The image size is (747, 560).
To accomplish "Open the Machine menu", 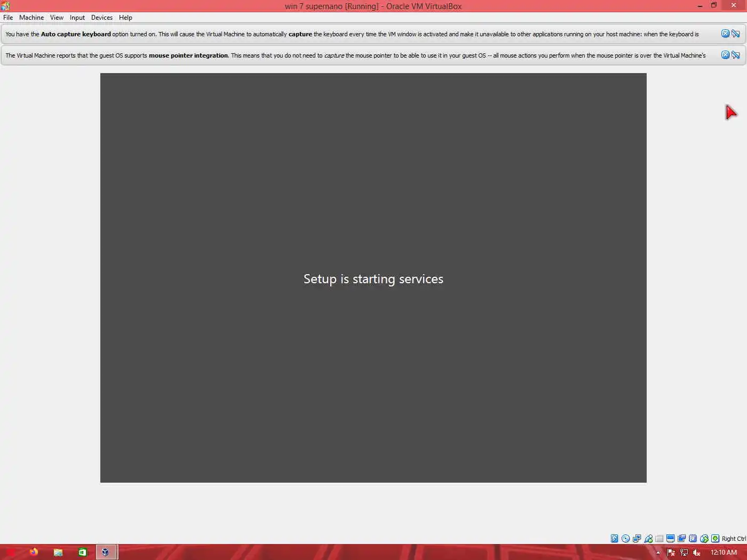I will click(31, 18).
